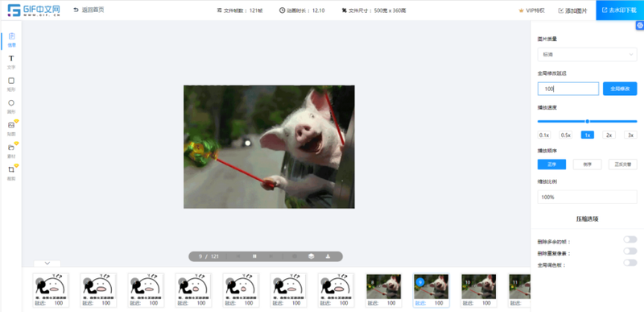Select the 圆形 circle tool

11,106
